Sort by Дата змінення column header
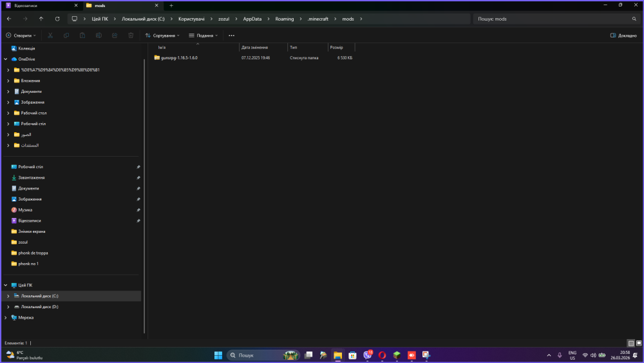 (x=263, y=47)
